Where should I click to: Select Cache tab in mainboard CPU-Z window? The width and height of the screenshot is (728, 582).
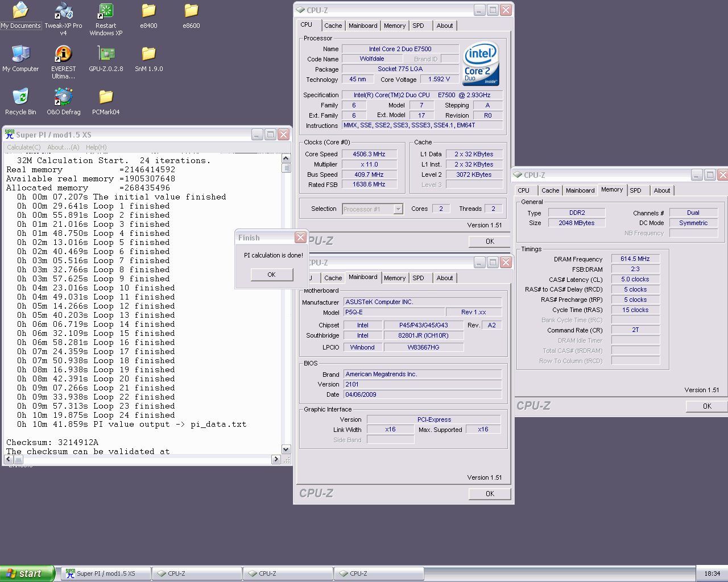(x=333, y=278)
